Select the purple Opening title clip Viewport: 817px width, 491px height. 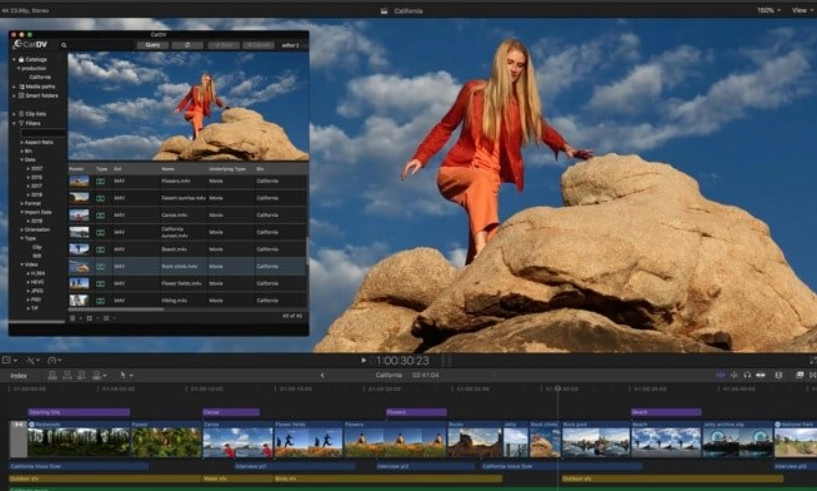[x=79, y=412]
